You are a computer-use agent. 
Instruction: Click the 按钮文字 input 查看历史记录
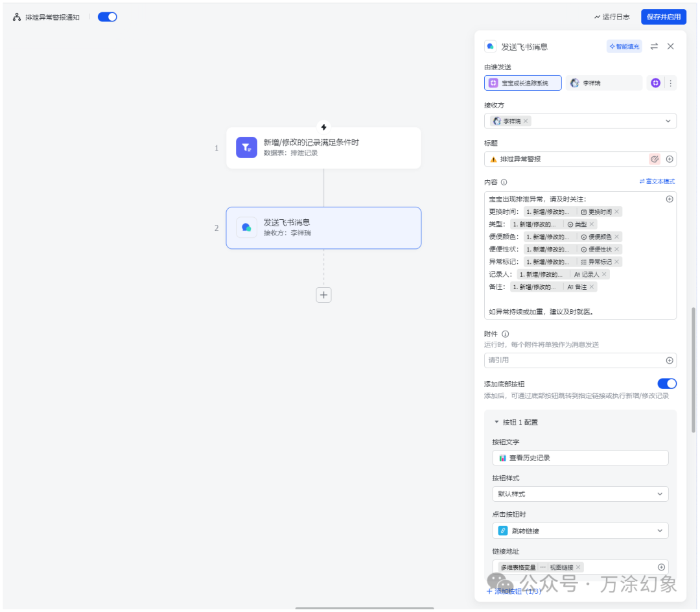pyautogui.click(x=580, y=458)
